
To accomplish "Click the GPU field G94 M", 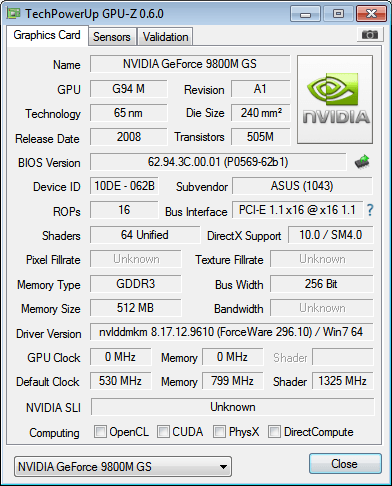I will tap(129, 89).
